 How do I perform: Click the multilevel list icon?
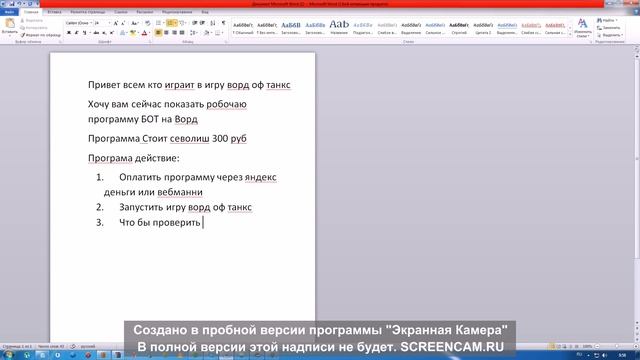coord(182,23)
